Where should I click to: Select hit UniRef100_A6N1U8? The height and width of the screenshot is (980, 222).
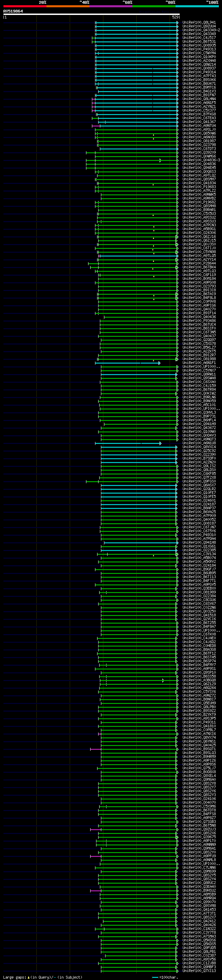point(199,443)
